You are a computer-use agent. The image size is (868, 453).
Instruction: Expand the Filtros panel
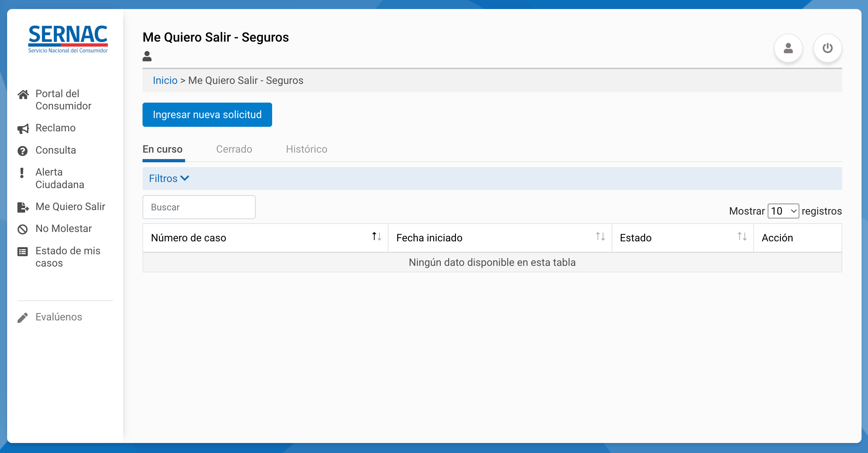[x=169, y=178]
